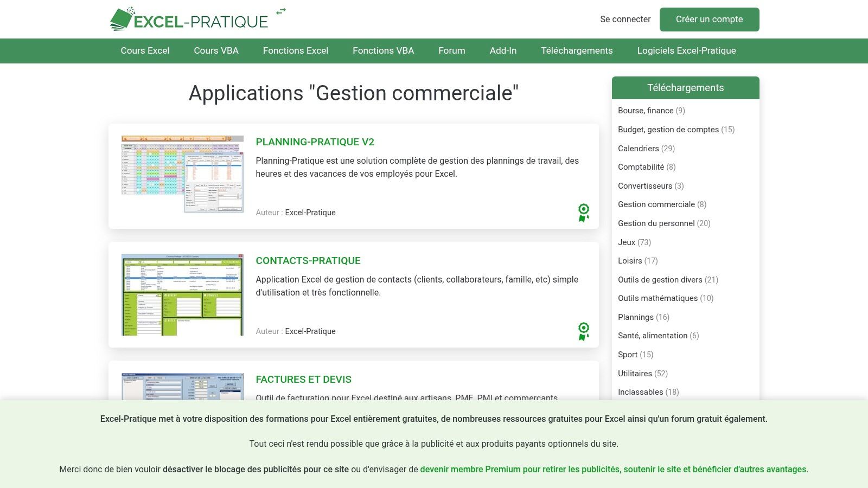Open the Add-In navigation item
This screenshot has height=488, width=868.
pyautogui.click(x=503, y=50)
